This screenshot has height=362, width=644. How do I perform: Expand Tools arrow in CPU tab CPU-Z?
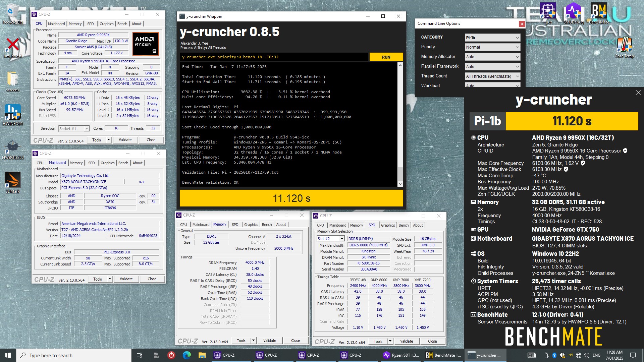(109, 140)
